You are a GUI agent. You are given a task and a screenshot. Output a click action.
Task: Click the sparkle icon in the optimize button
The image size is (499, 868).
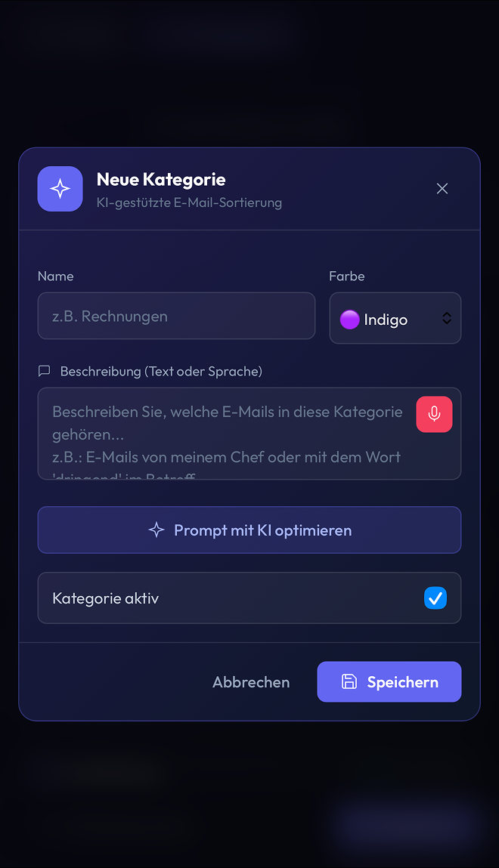point(157,530)
